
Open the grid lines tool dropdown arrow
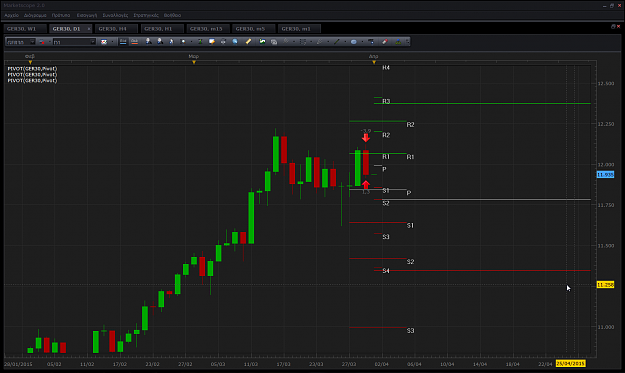(x=311, y=41)
